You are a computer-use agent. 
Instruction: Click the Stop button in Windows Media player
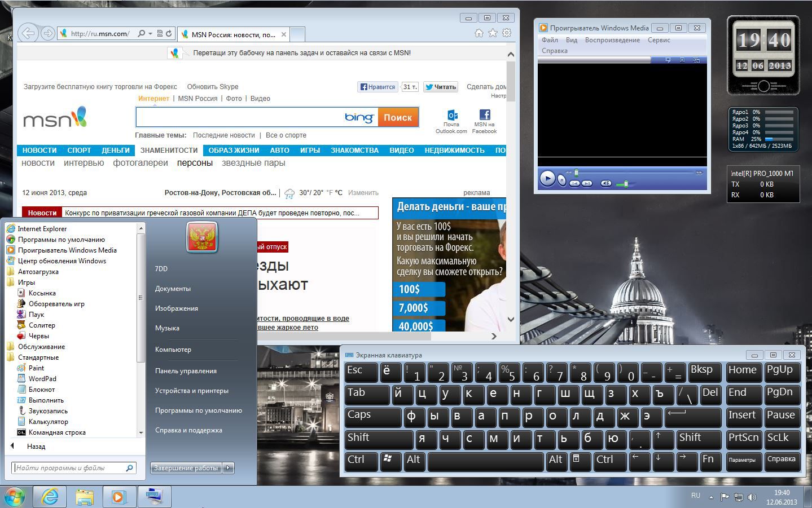561,180
